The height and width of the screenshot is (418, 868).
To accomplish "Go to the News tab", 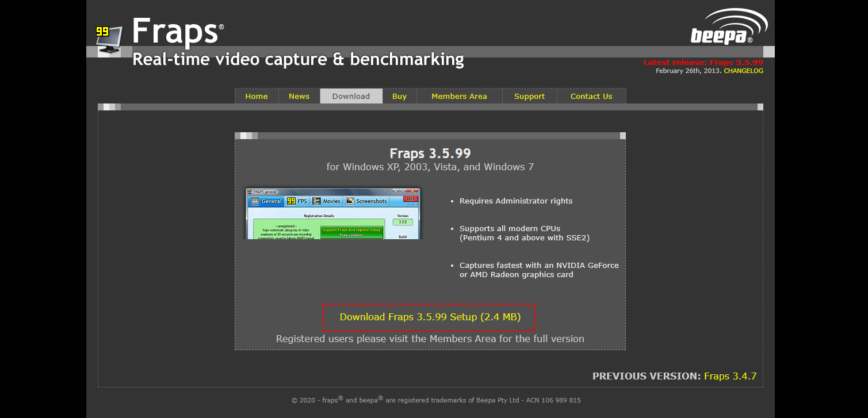I will click(x=299, y=96).
